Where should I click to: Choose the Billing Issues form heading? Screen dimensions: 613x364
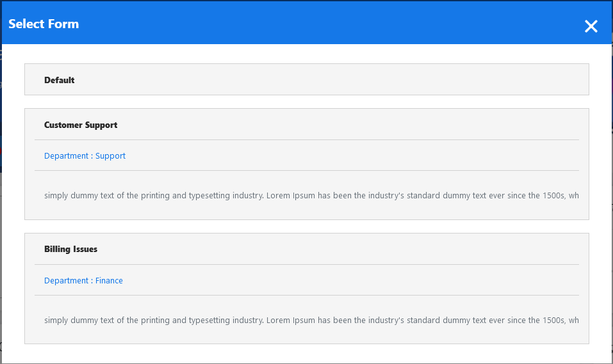70,249
